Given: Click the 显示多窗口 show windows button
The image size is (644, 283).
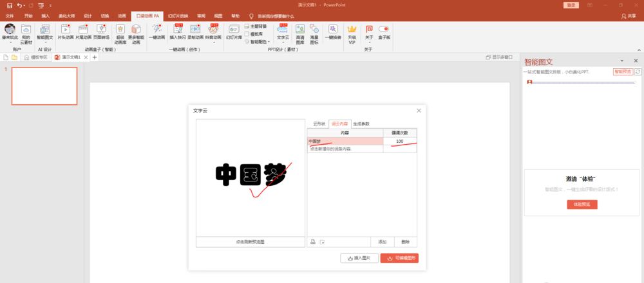Looking at the screenshot, I should [x=499, y=57].
